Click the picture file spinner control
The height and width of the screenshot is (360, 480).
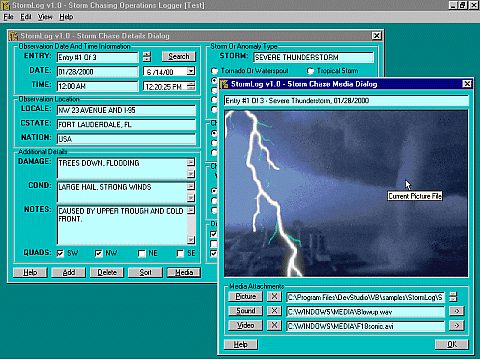click(453, 297)
